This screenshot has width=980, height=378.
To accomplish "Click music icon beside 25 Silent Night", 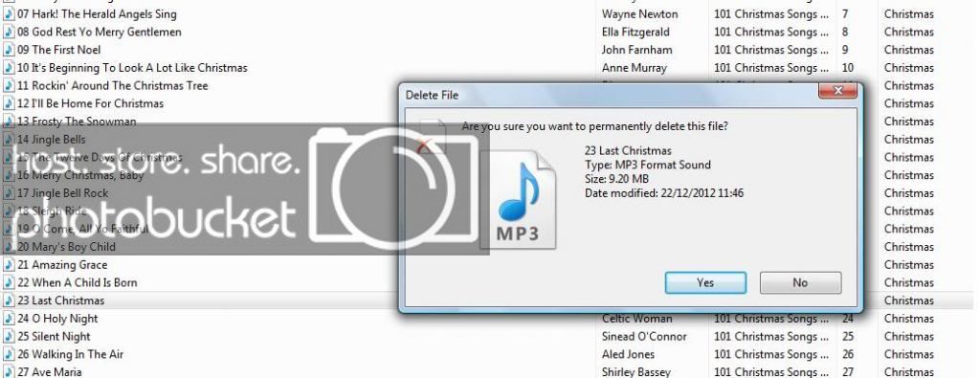I will (x=9, y=336).
